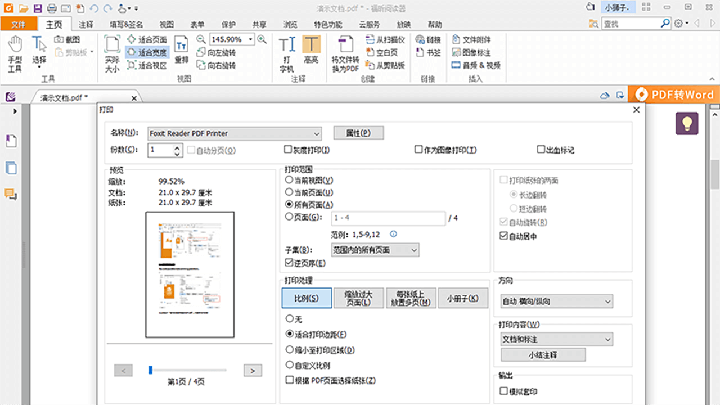Select the Hand tool (手型工具)
The height and width of the screenshot is (405, 720).
(15, 54)
